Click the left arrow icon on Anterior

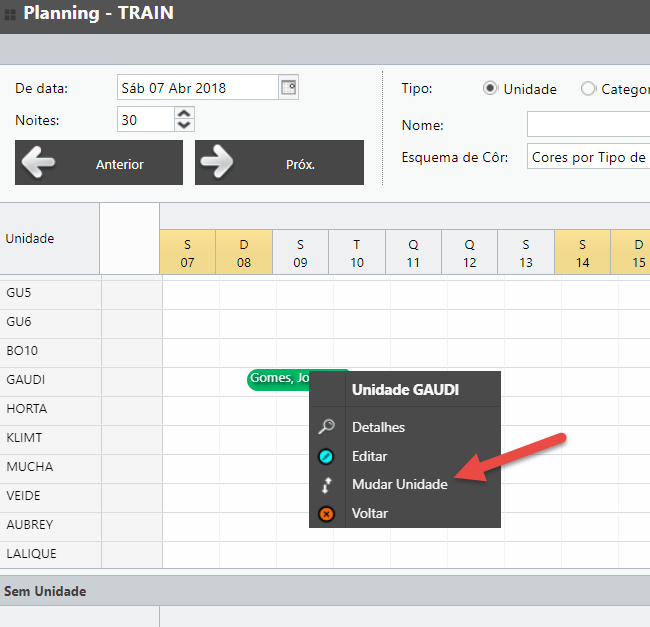click(38, 163)
